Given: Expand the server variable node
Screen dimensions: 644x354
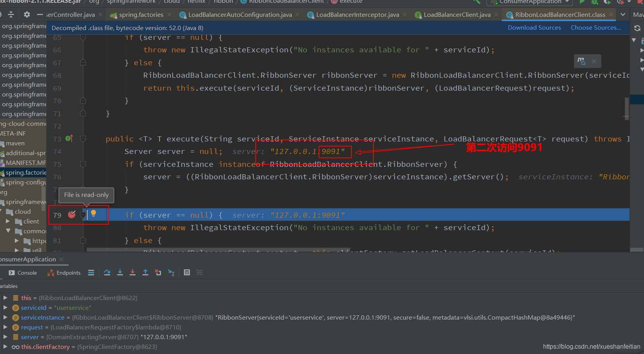Looking at the screenshot, I should 5,337.
